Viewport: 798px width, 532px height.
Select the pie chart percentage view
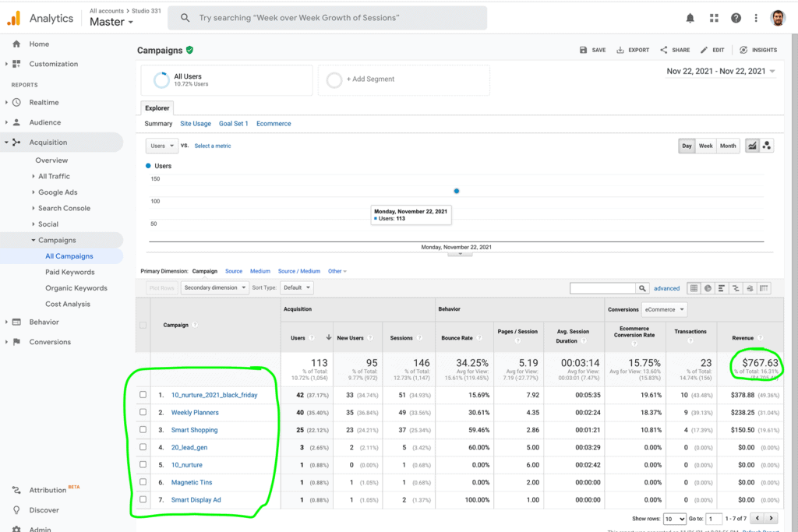pos(708,288)
